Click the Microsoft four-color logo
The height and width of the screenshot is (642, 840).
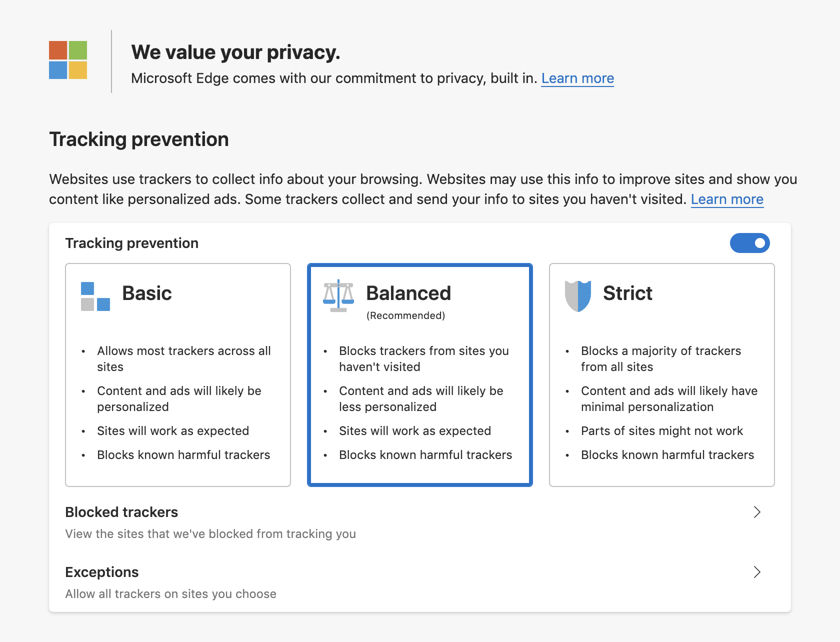coord(68,60)
